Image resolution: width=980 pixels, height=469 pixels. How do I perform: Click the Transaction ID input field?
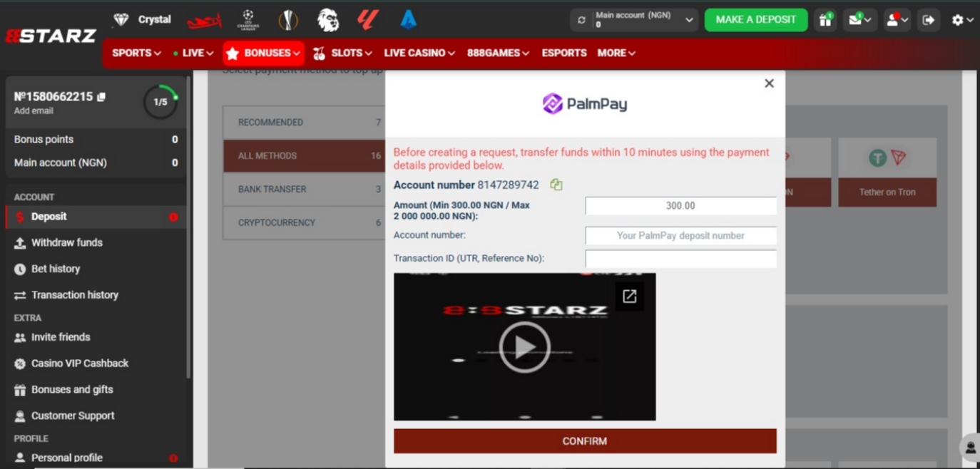pyautogui.click(x=680, y=258)
